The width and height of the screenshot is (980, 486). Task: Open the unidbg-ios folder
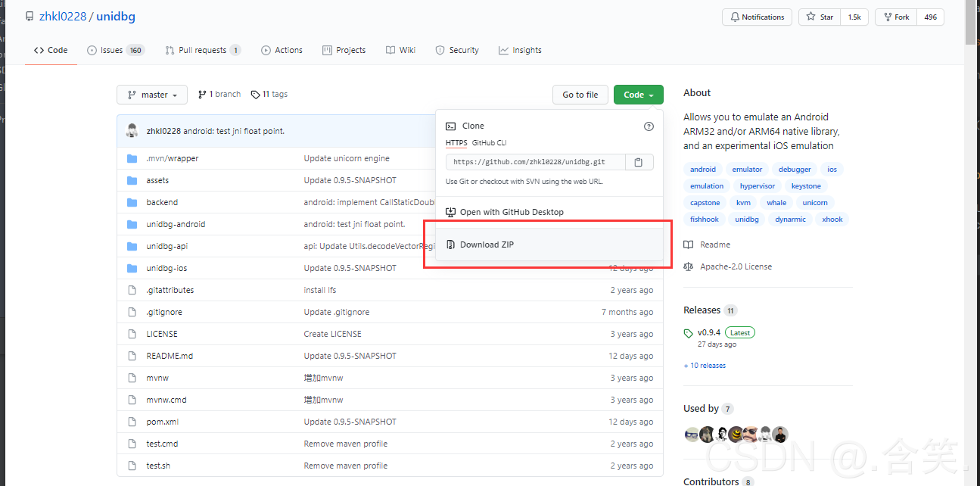tap(166, 268)
